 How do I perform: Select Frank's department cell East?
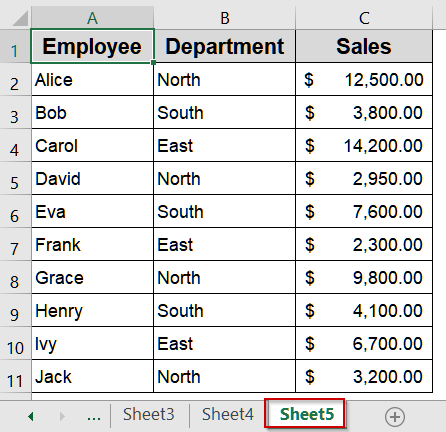[225, 244]
